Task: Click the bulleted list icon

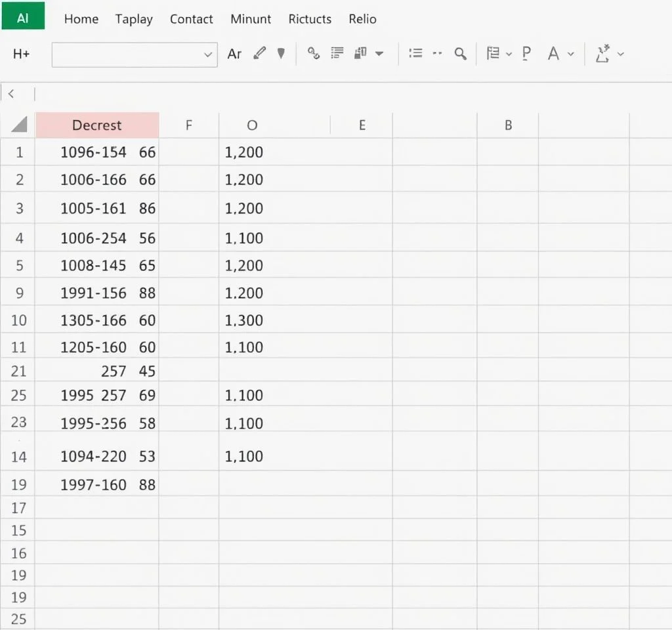Action: point(415,54)
